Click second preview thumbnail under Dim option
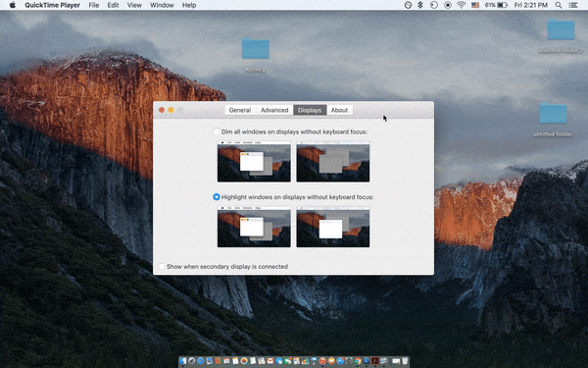588x368 pixels. (333, 162)
